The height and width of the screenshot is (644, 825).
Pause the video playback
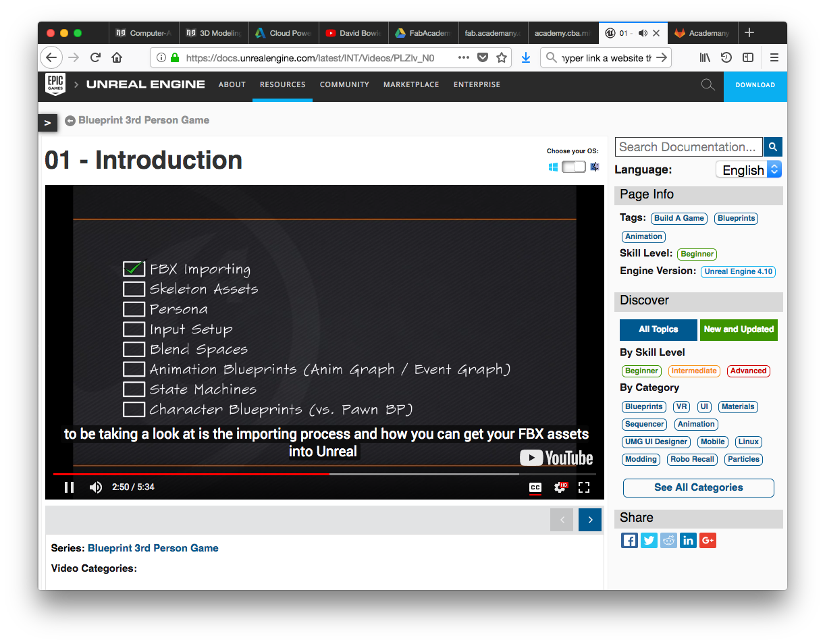click(69, 487)
